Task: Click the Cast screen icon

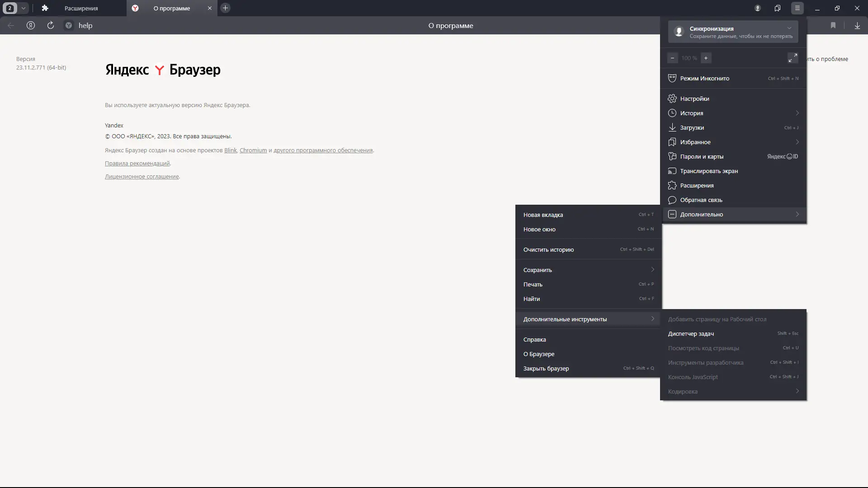Action: (672, 171)
